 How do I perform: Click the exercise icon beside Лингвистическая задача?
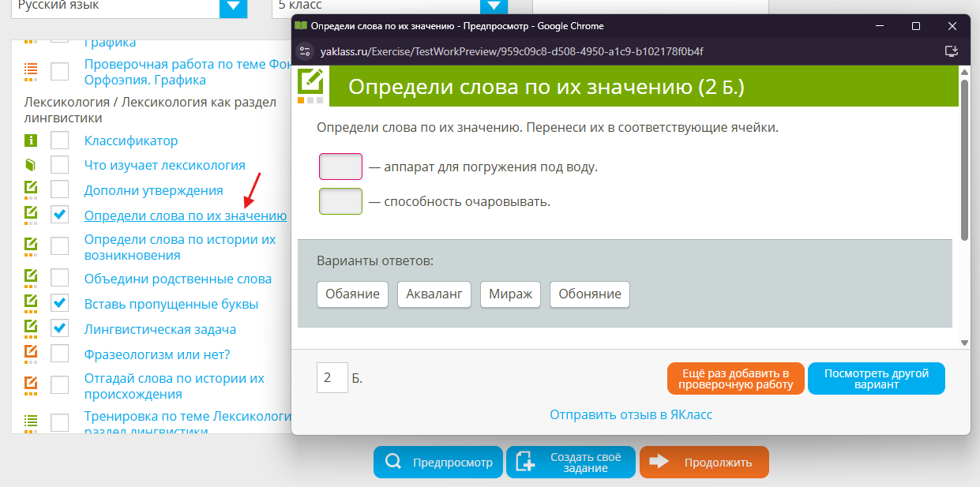click(31, 329)
